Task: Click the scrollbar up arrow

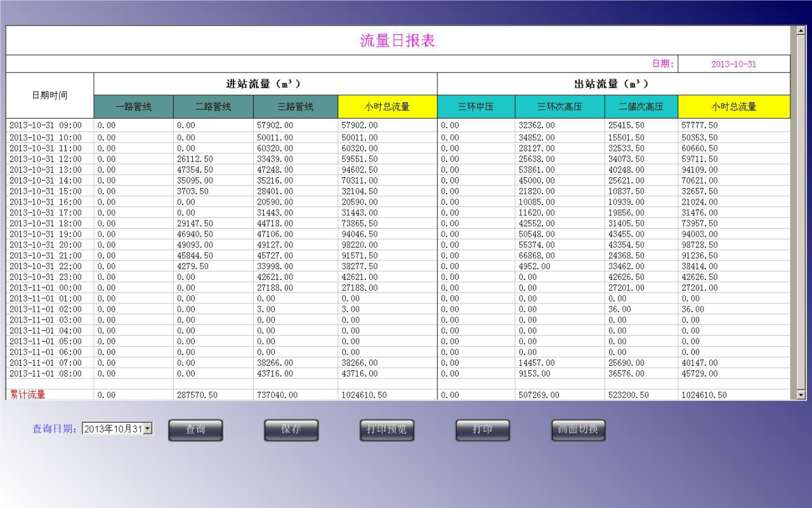Action: tap(801, 31)
